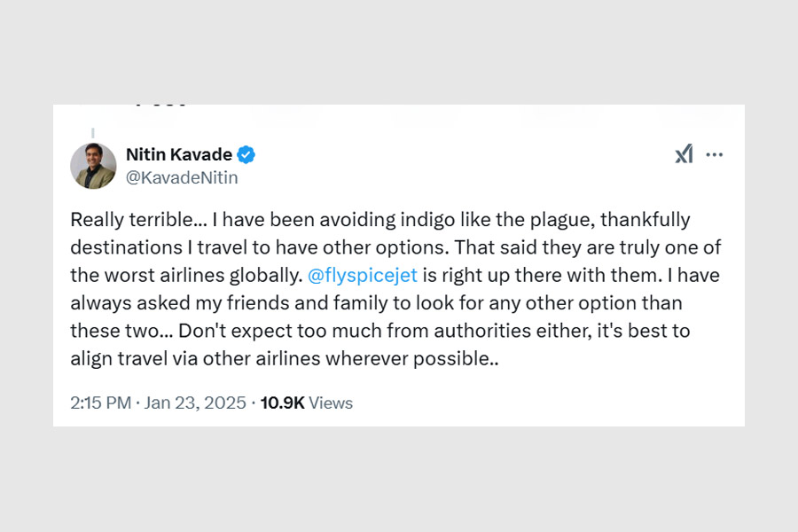
Task: Click the Jan 23, 2025 date
Action: (x=194, y=403)
